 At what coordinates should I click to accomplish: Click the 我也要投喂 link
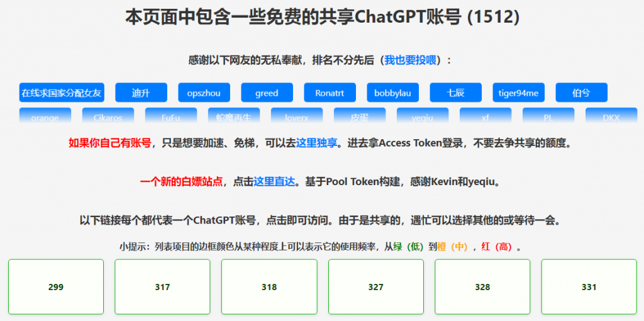(x=409, y=60)
